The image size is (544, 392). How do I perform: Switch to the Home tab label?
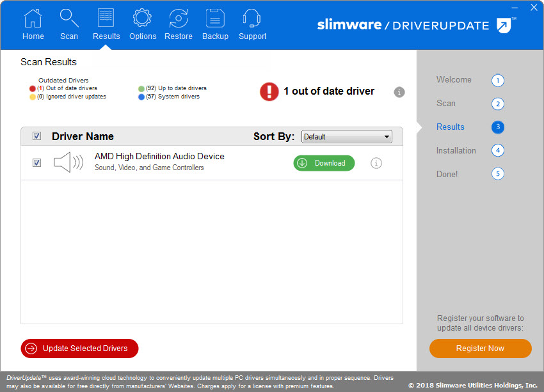pos(33,36)
